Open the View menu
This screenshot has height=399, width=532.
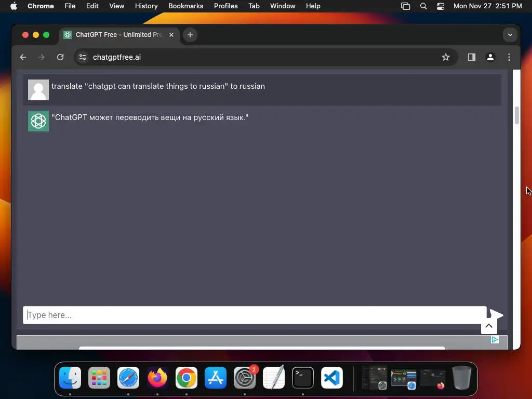pyautogui.click(x=116, y=6)
